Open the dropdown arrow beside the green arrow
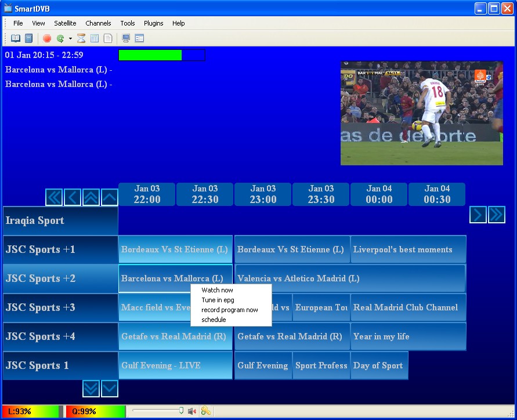 coord(70,38)
